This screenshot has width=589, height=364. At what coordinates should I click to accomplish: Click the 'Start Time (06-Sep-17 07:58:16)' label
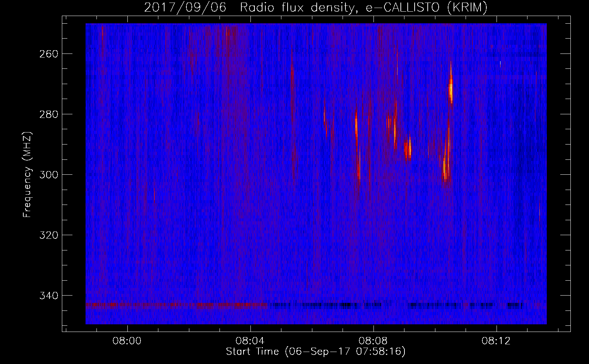[316, 352]
